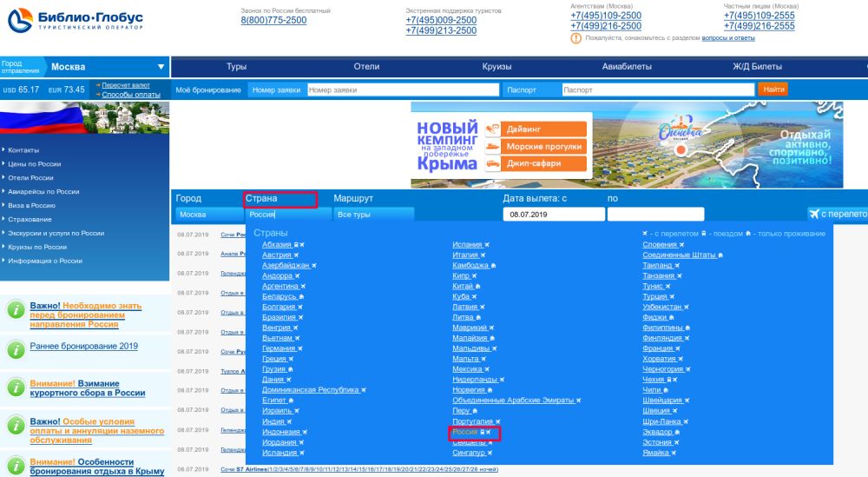The image size is (868, 477).
Task: Open the Город Москва selector in search
Action: coord(207,215)
